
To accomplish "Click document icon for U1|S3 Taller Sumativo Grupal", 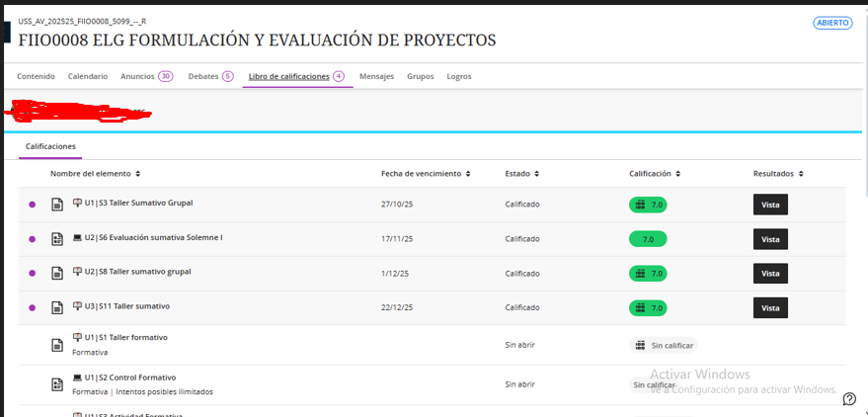I will pos(57,205).
